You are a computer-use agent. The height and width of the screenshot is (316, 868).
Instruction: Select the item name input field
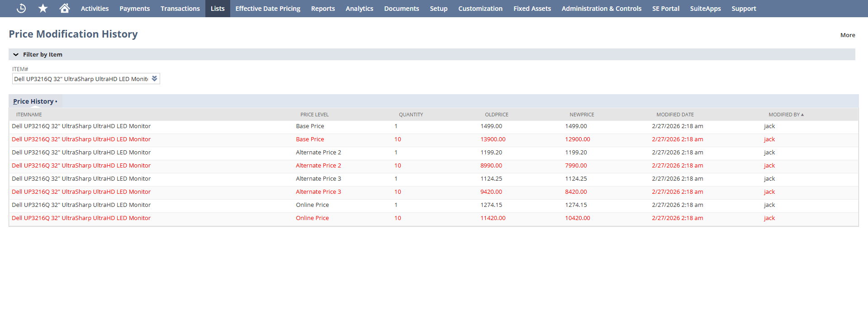81,79
